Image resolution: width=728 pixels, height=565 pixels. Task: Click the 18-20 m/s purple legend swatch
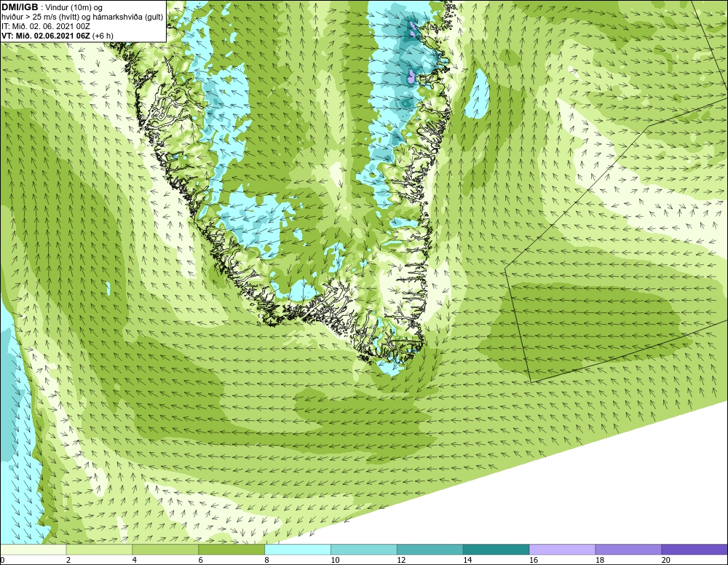pos(629,550)
